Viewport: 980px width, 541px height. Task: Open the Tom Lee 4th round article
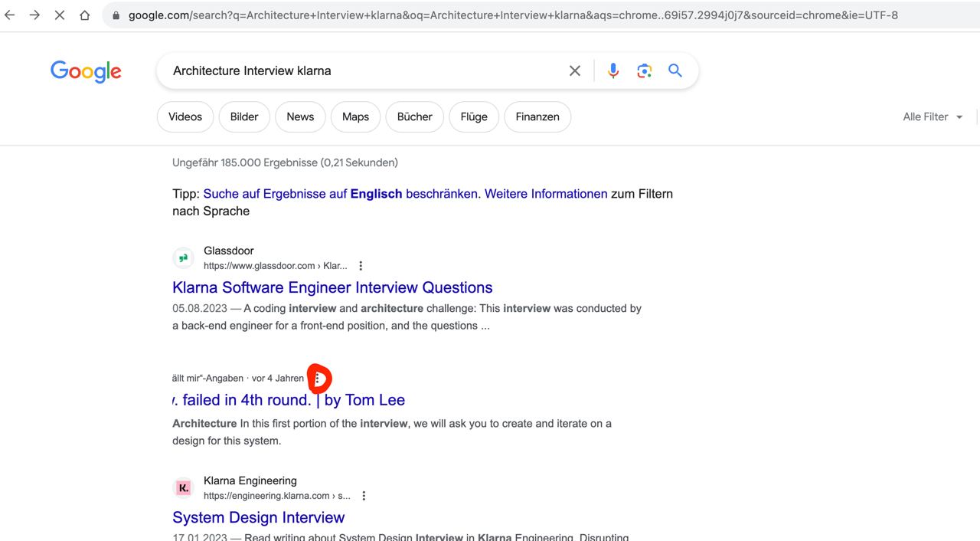[x=289, y=400]
